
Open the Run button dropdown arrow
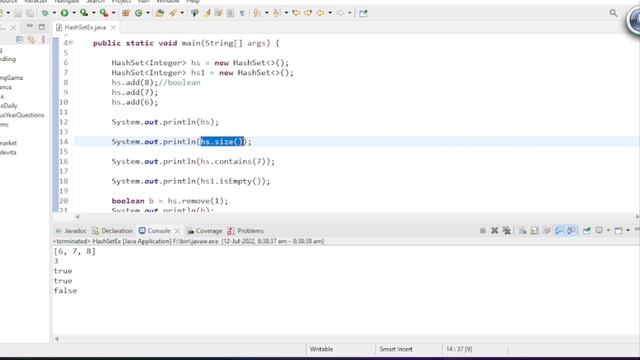pos(73,13)
